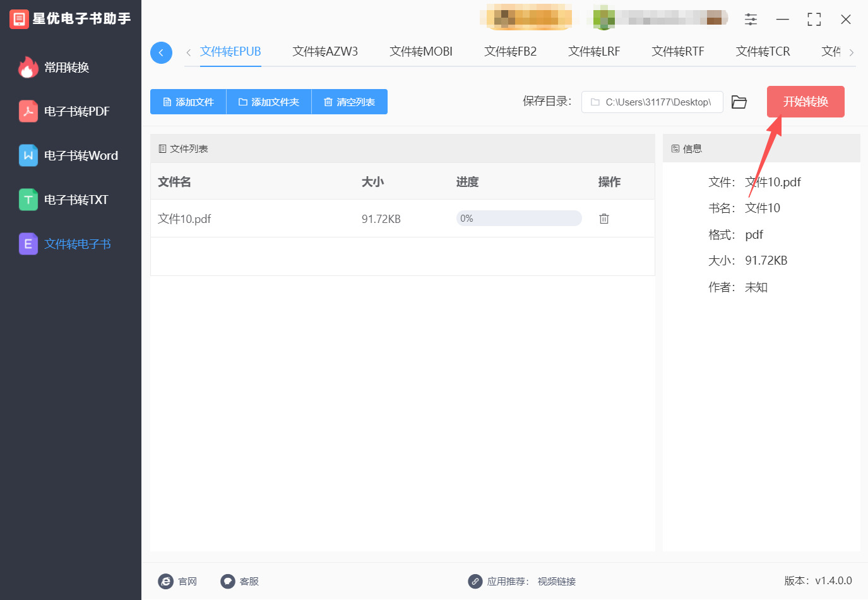Open the save directory folder browse icon
The image size is (868, 600).
coord(739,102)
